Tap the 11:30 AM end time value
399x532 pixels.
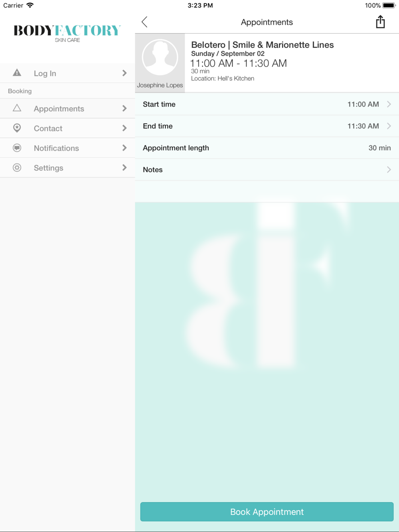363,126
